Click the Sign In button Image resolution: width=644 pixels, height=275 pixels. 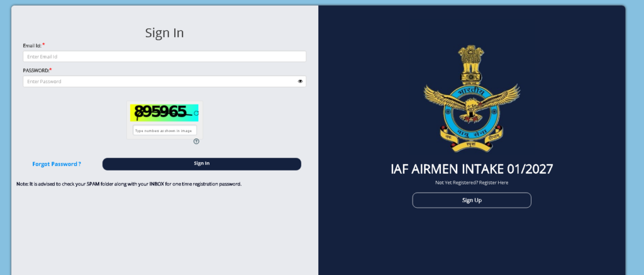202,164
